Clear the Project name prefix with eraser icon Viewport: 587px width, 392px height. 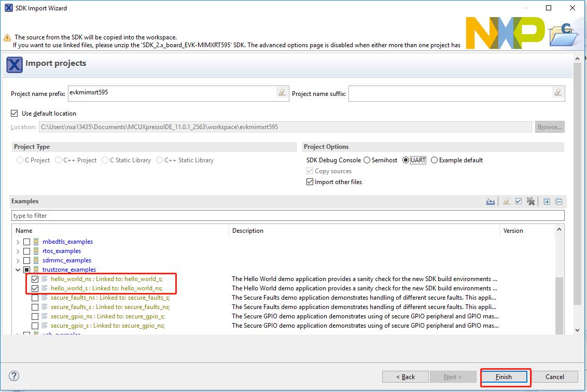(282, 93)
